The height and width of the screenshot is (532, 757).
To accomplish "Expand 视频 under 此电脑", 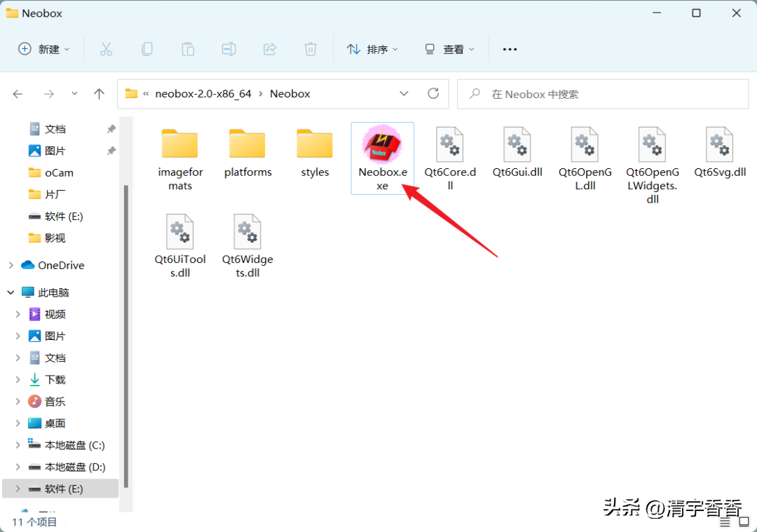I will tap(18, 314).
